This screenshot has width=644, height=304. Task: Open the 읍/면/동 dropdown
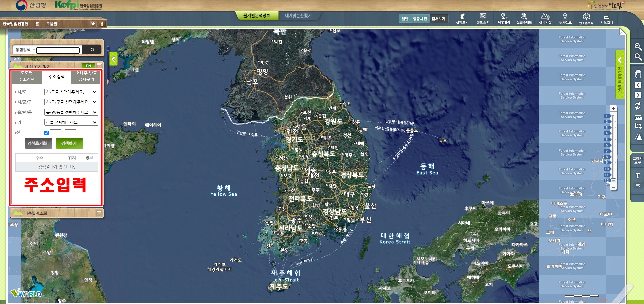71,112
